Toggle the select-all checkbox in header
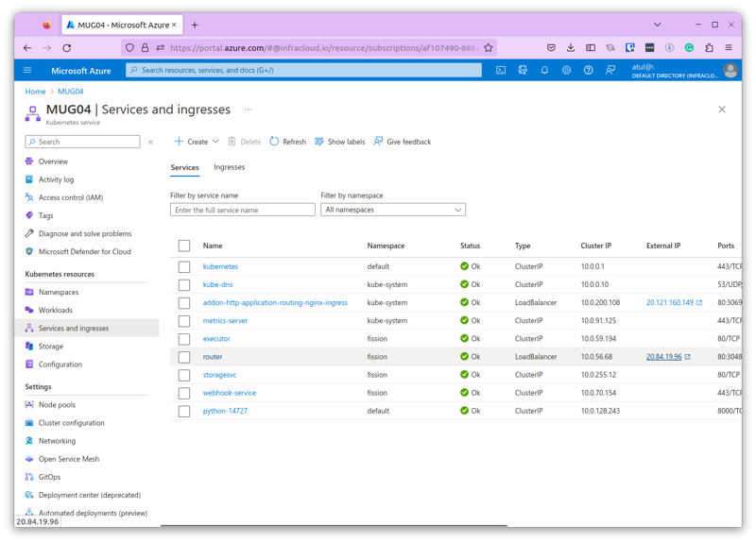 point(184,246)
